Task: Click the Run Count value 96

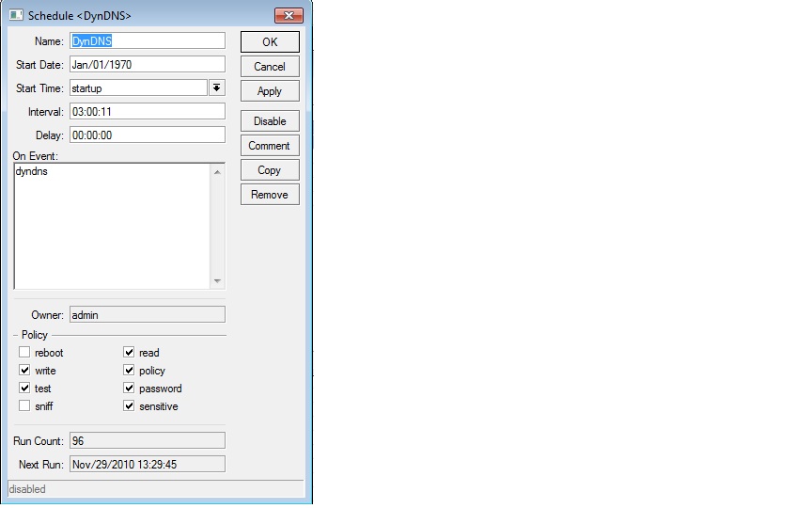Action: tap(148, 440)
